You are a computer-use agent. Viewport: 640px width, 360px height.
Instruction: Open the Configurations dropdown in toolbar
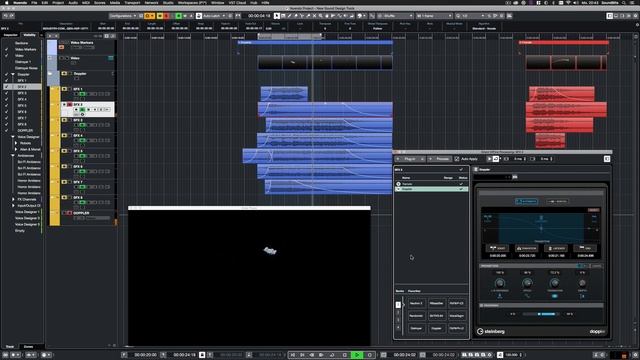pyautogui.click(x=122, y=16)
